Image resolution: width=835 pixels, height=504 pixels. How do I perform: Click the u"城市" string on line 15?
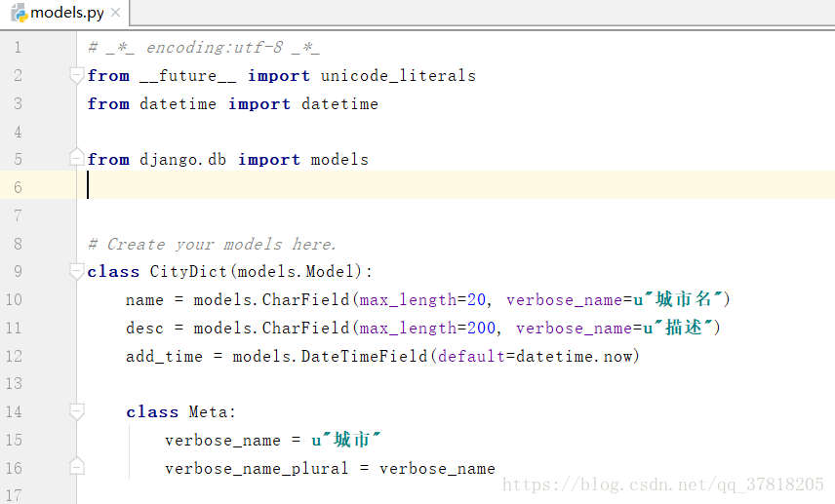click(346, 440)
